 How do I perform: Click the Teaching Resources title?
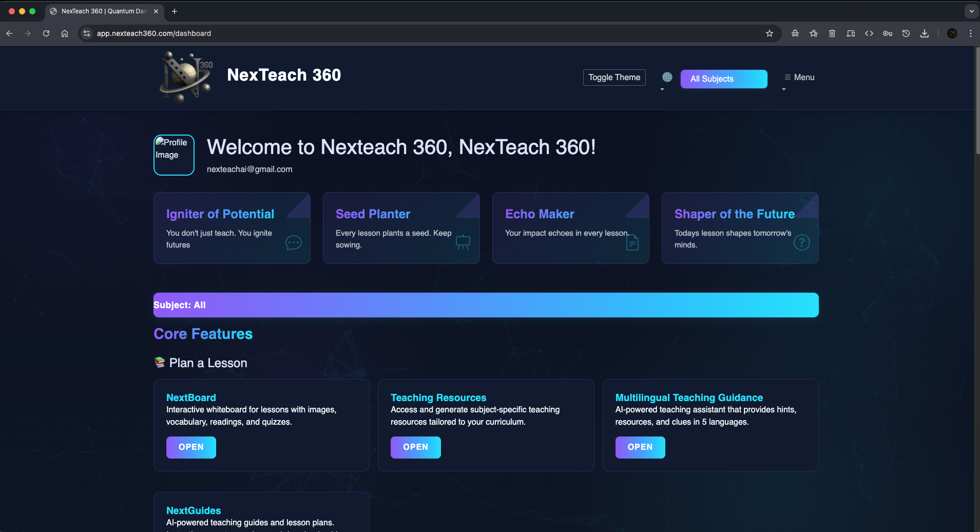(x=438, y=397)
